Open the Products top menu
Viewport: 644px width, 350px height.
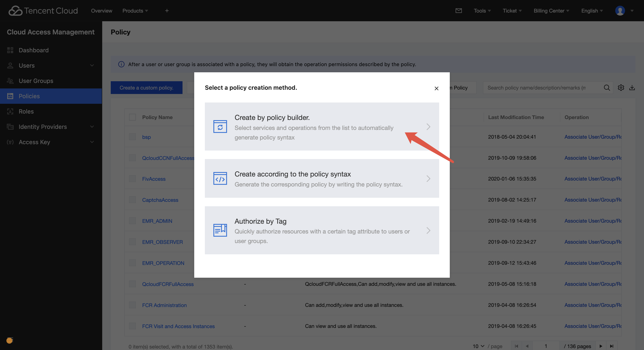(135, 11)
